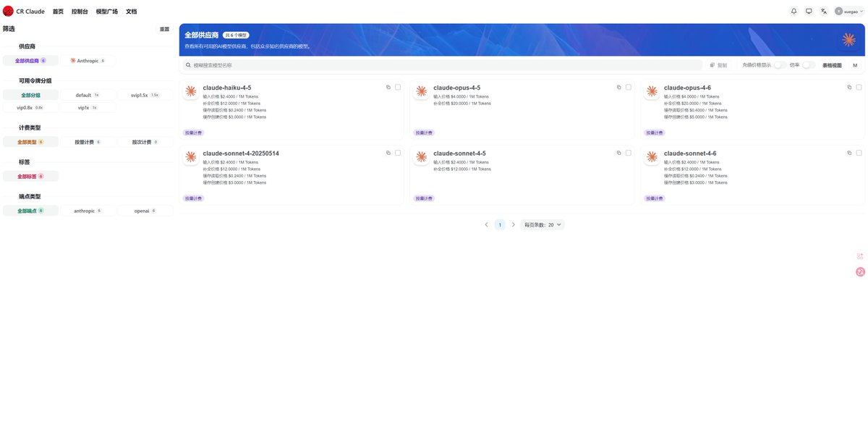The image size is (868, 446).
Task: Filter by anthropic endpoint type
Action: click(88, 211)
